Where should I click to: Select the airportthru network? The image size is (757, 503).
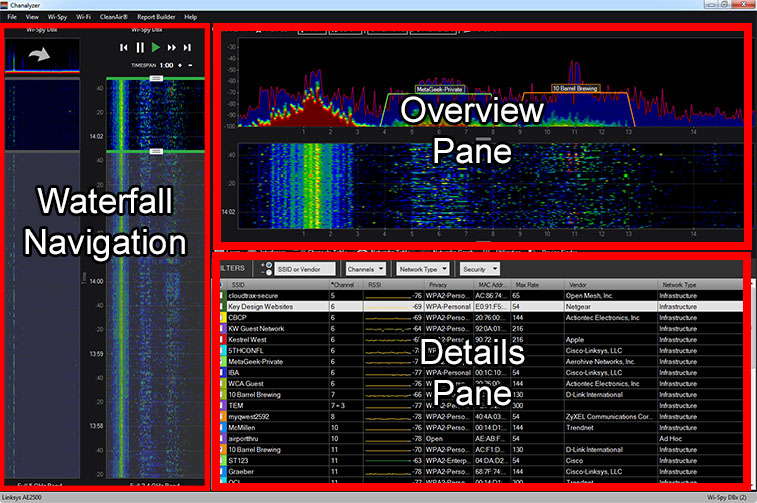pos(243,439)
